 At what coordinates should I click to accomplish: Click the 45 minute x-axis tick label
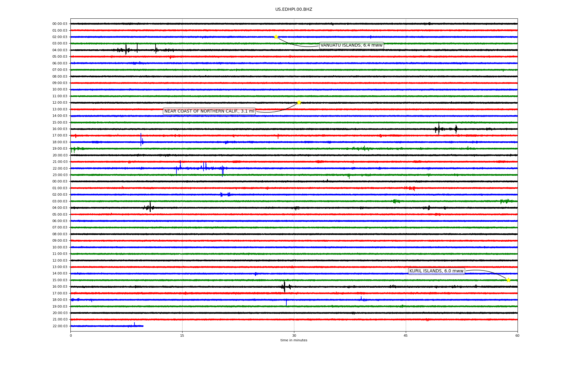pyautogui.click(x=406, y=335)
